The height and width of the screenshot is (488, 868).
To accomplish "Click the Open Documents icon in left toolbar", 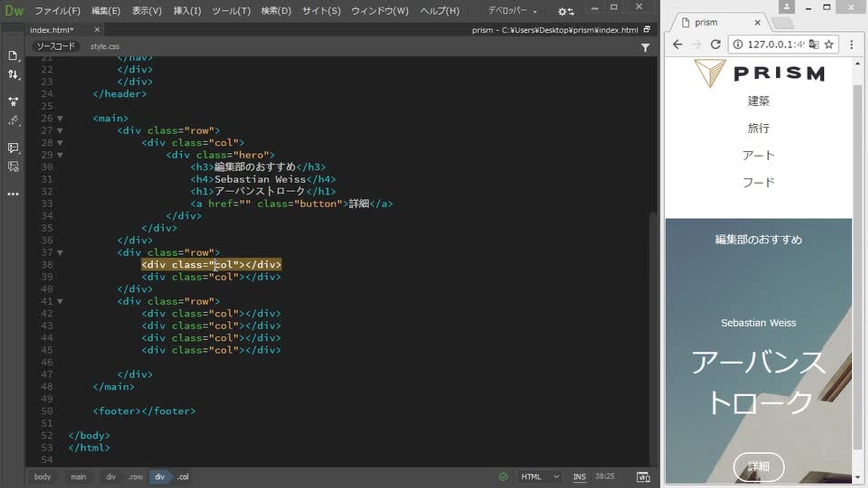I will [x=13, y=56].
